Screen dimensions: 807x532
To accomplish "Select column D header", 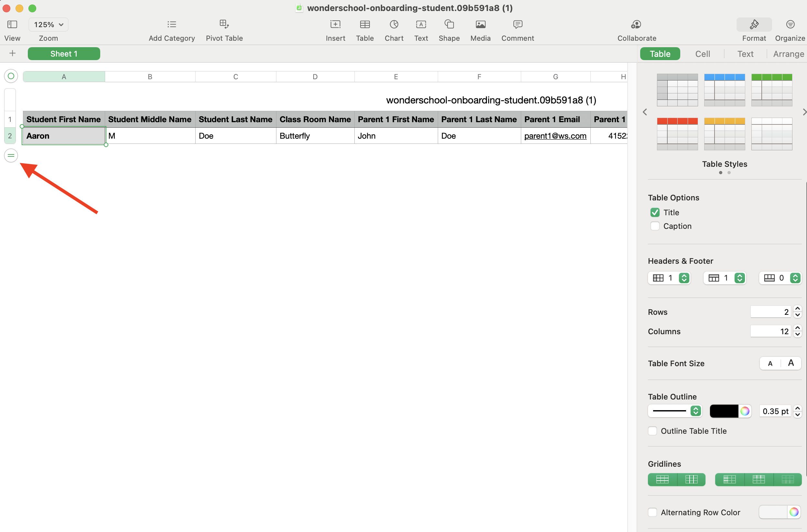I will point(315,77).
